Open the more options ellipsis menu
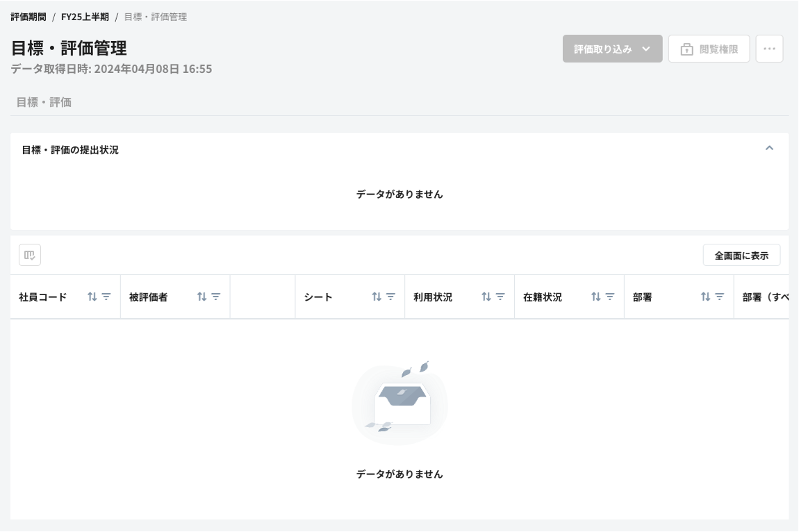This screenshot has height=532, width=799. 769,49
